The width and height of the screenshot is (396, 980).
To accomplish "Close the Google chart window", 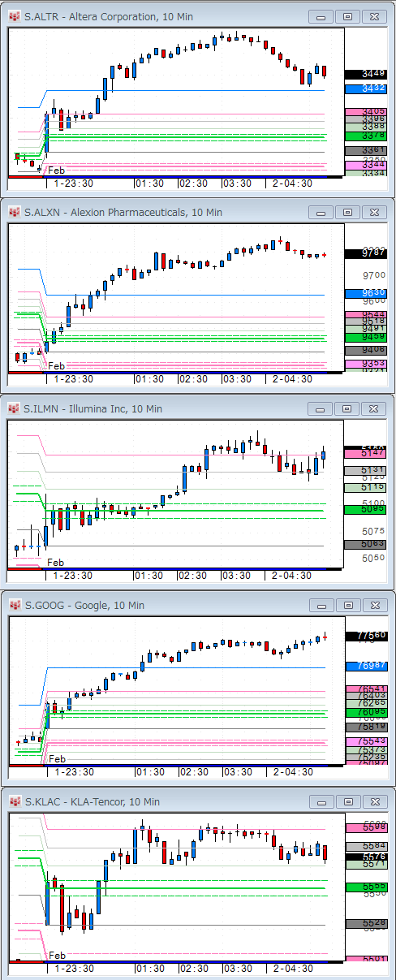I will coord(373,606).
